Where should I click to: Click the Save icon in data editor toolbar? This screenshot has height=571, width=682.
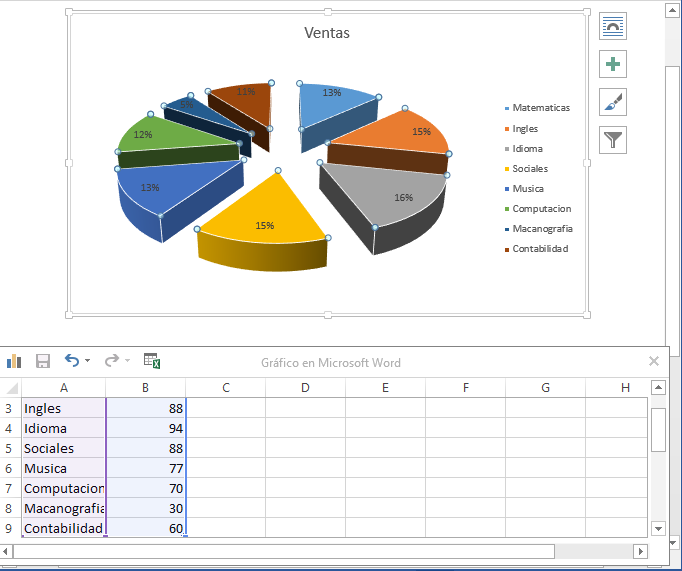(43, 361)
